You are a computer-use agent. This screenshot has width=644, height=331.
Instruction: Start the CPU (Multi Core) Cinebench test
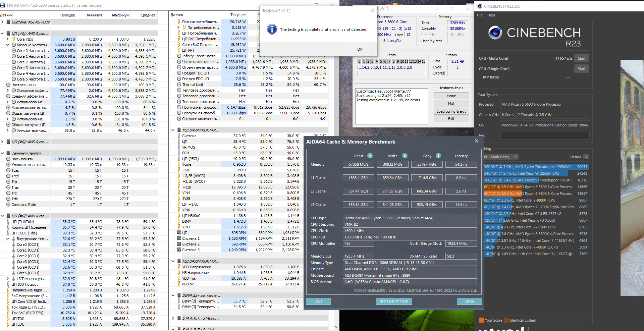tap(582, 58)
